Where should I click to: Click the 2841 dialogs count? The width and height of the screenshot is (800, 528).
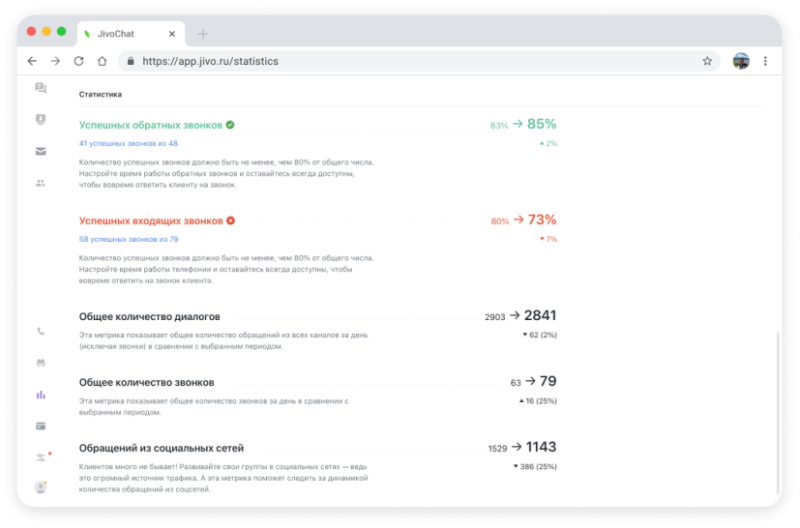pos(540,316)
